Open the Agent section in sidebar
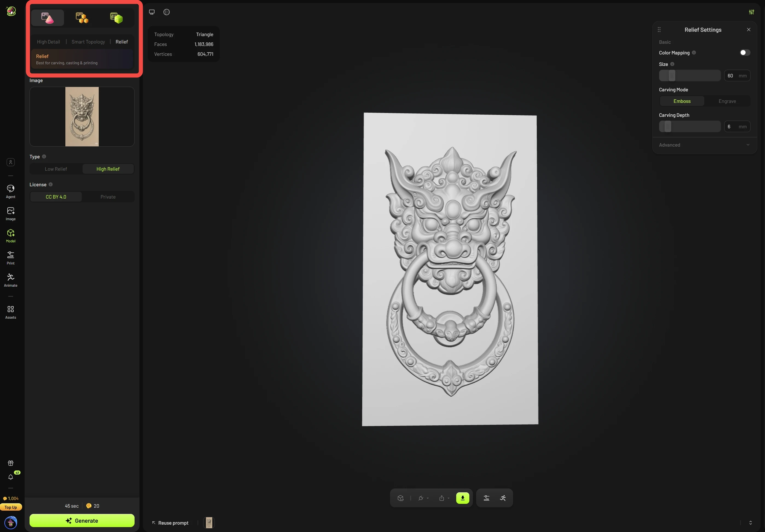Viewport: 765px width, 532px height. (11, 191)
